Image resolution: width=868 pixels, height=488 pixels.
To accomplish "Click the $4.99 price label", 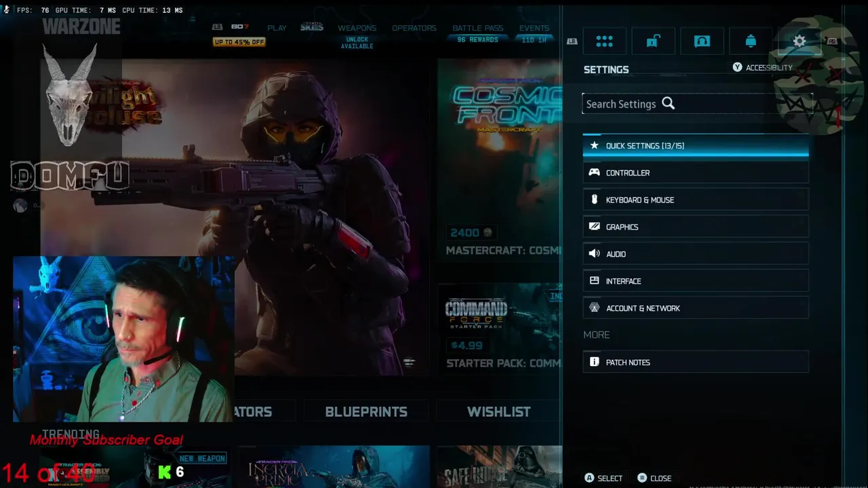I will 467,346.
